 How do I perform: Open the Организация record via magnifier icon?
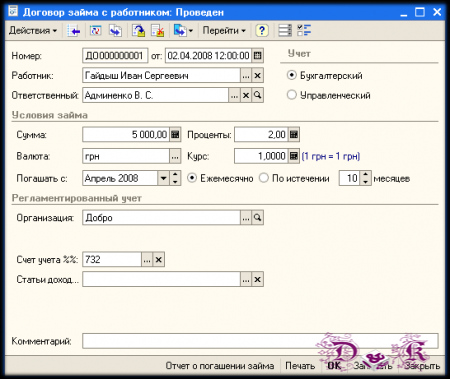257,218
